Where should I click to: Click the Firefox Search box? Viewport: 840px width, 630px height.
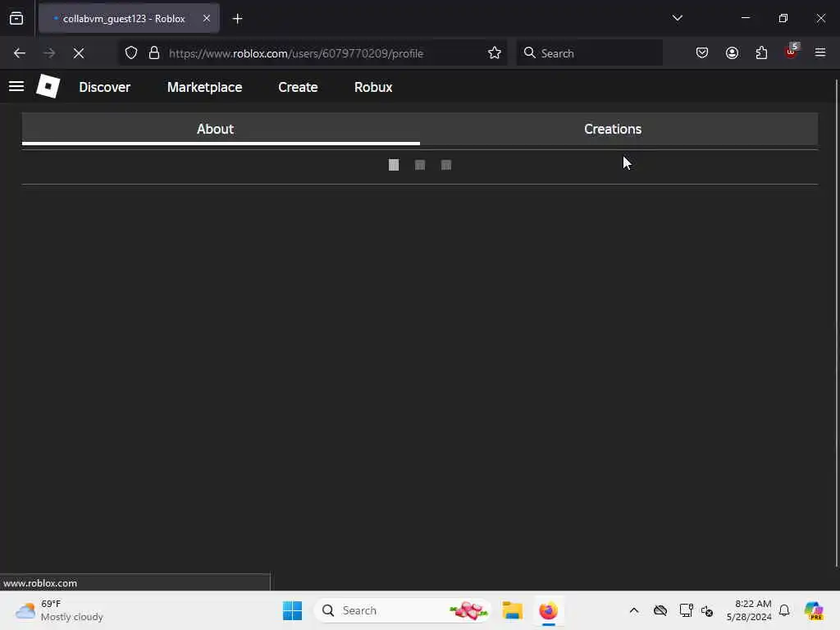pos(589,53)
